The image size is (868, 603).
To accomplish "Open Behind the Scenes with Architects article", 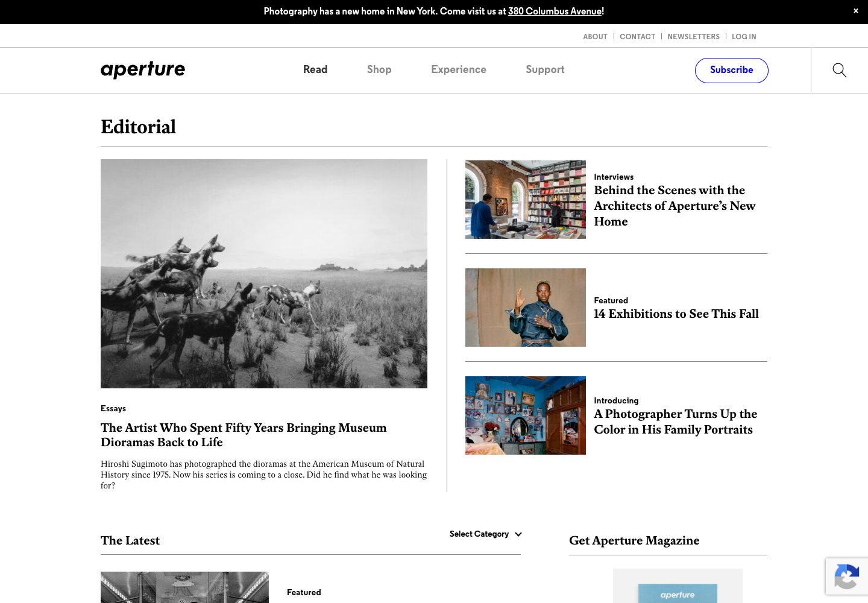I will point(675,206).
